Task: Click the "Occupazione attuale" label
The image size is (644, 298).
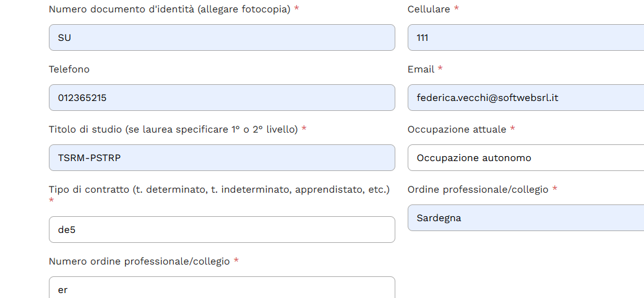Action: coord(457,129)
